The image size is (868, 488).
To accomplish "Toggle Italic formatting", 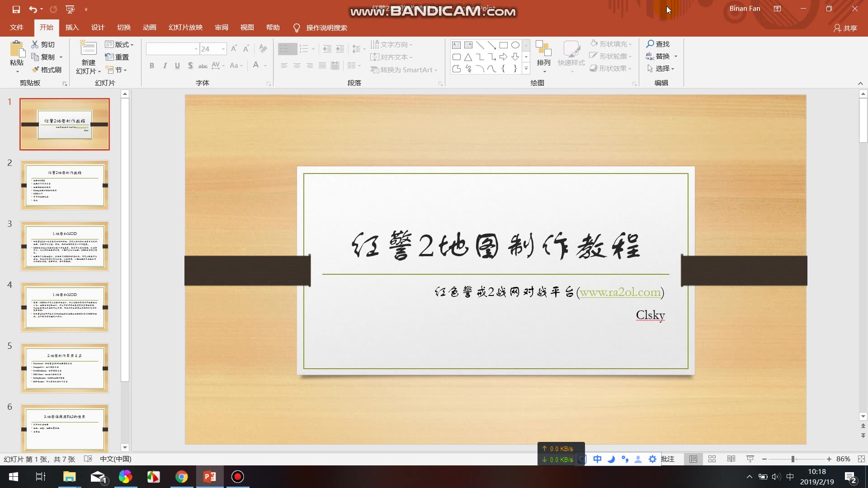I will [x=165, y=66].
